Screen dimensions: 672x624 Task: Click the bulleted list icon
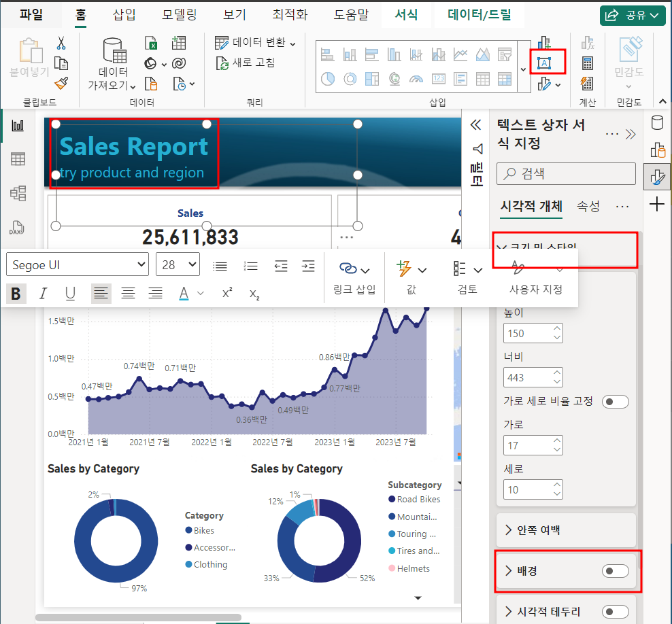click(220, 266)
